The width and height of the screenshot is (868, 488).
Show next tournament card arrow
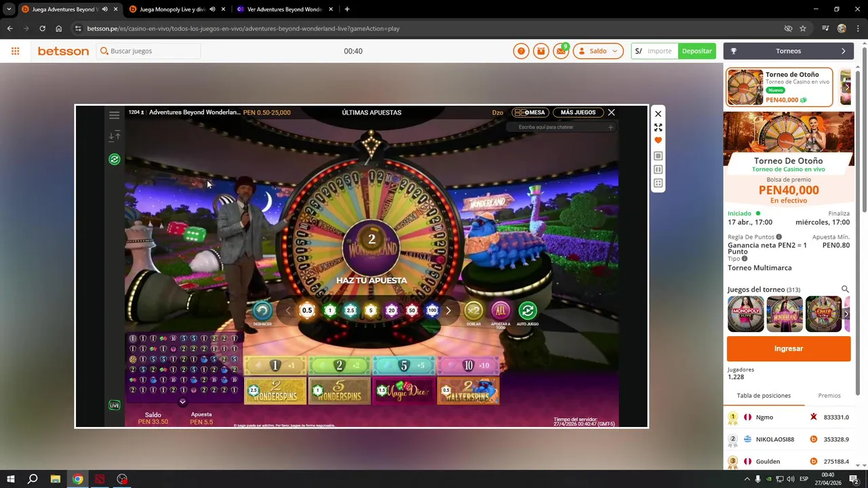846,87
